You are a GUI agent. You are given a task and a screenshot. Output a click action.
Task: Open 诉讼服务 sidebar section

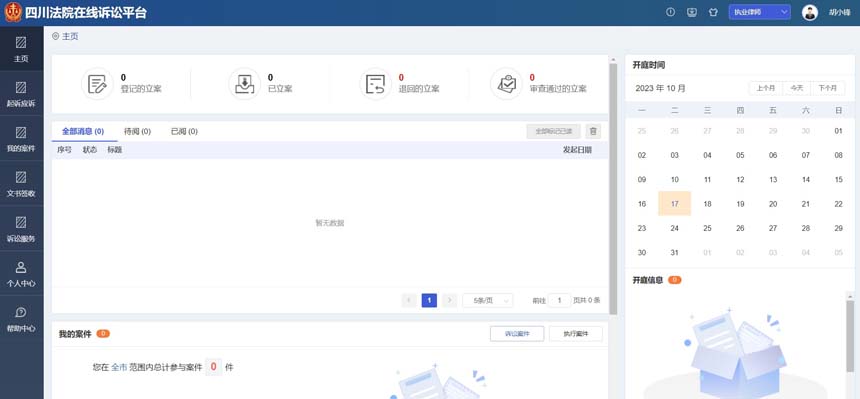21,228
